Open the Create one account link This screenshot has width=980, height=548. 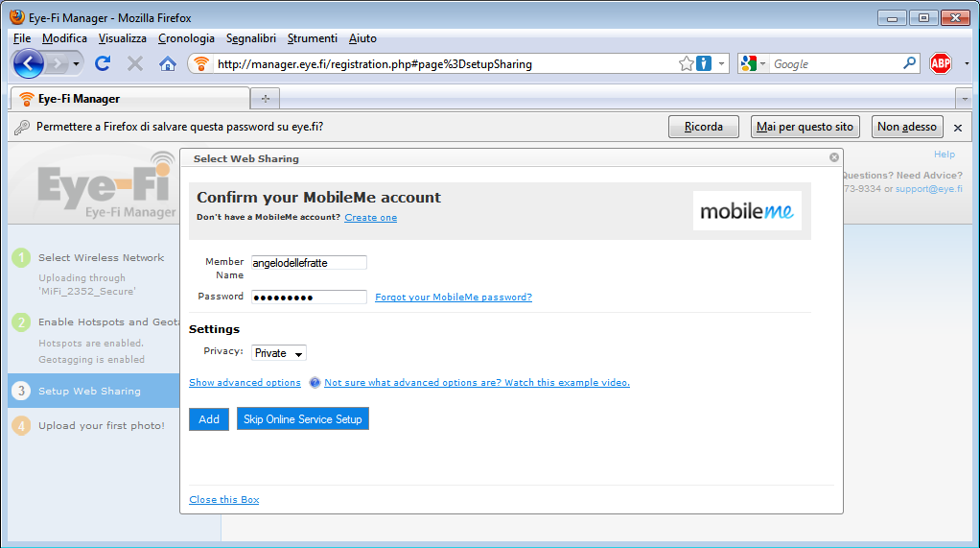371,218
